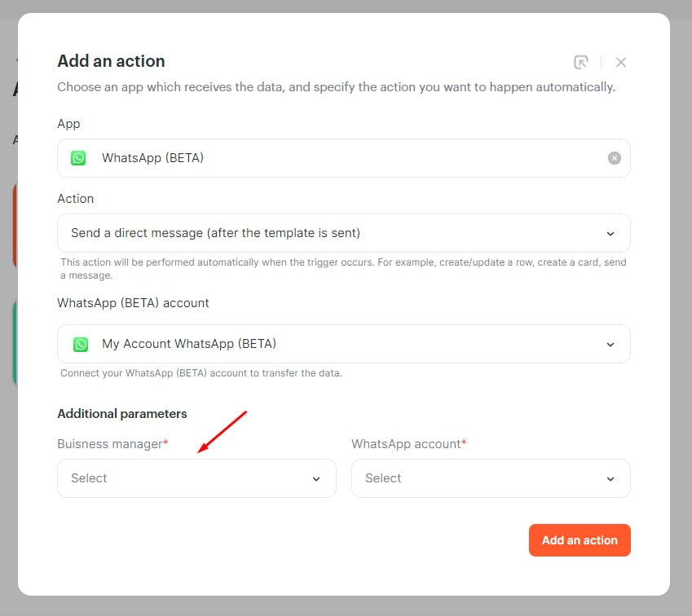
Task: Expand the WhatsApp (BETA) account dropdown
Action: (344, 344)
